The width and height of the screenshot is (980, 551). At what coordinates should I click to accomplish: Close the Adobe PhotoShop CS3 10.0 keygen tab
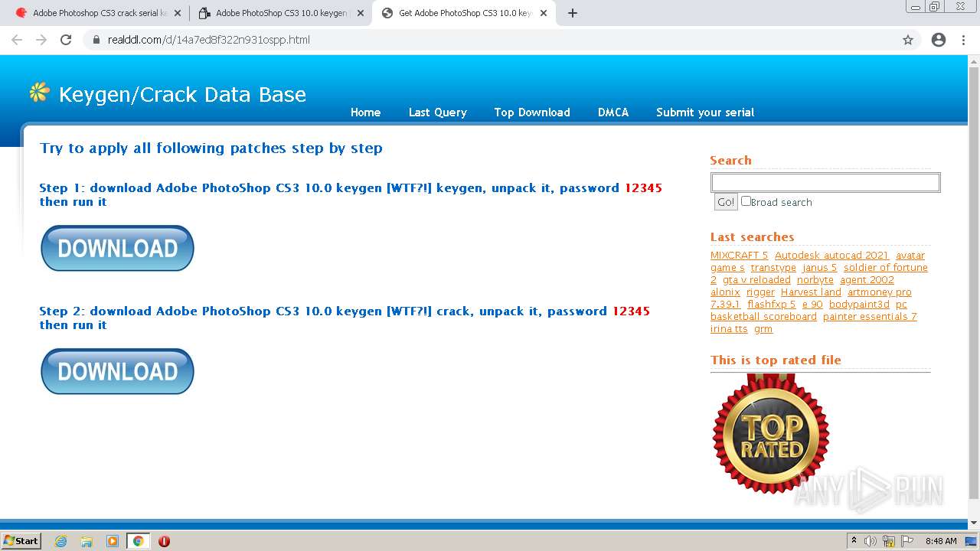coord(361,13)
